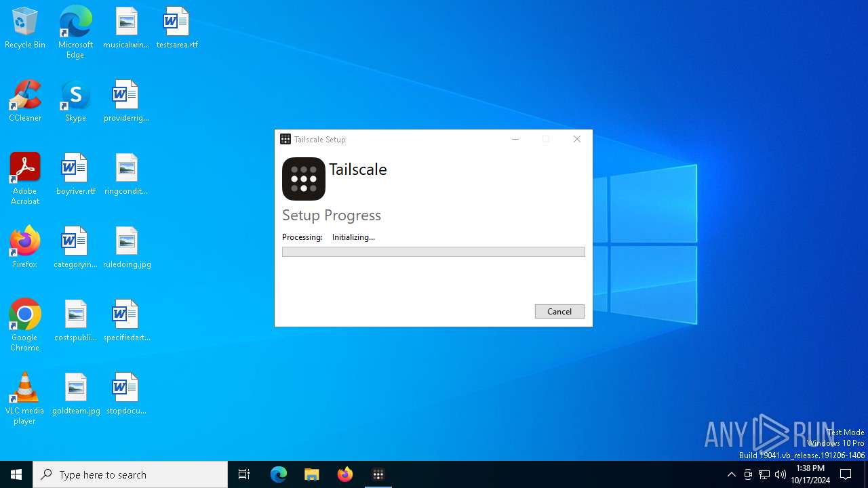Open the Firefox desktop shortcut
Viewport: 868px width, 488px height.
pyautogui.click(x=25, y=248)
